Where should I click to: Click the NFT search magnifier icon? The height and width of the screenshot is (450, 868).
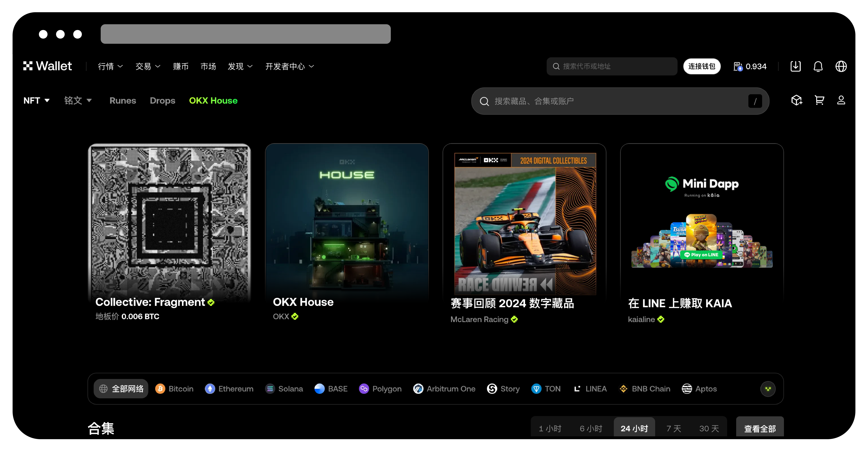point(484,101)
